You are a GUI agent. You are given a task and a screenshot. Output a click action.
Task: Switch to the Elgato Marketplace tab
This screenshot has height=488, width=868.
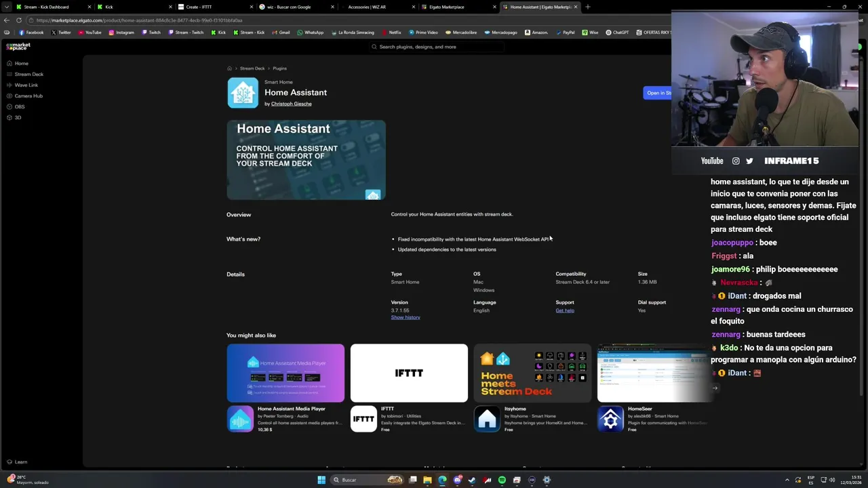[457, 7]
